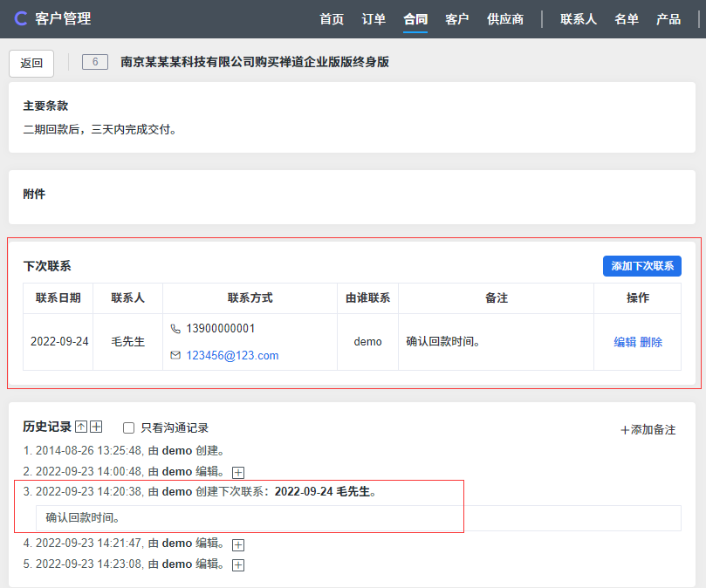Image resolution: width=706 pixels, height=588 pixels.
Task: Click the expand-all plus icon beside 历史记录
Action: click(96, 427)
